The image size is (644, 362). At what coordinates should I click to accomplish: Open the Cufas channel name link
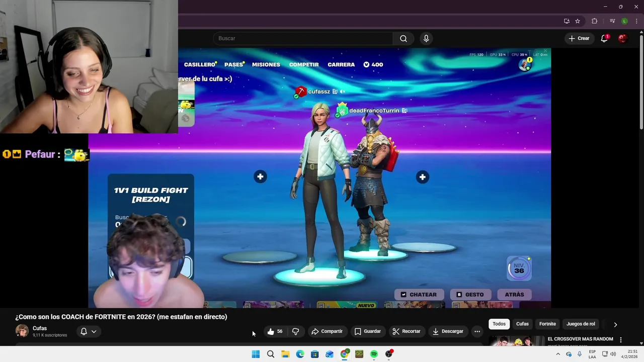[x=40, y=328]
